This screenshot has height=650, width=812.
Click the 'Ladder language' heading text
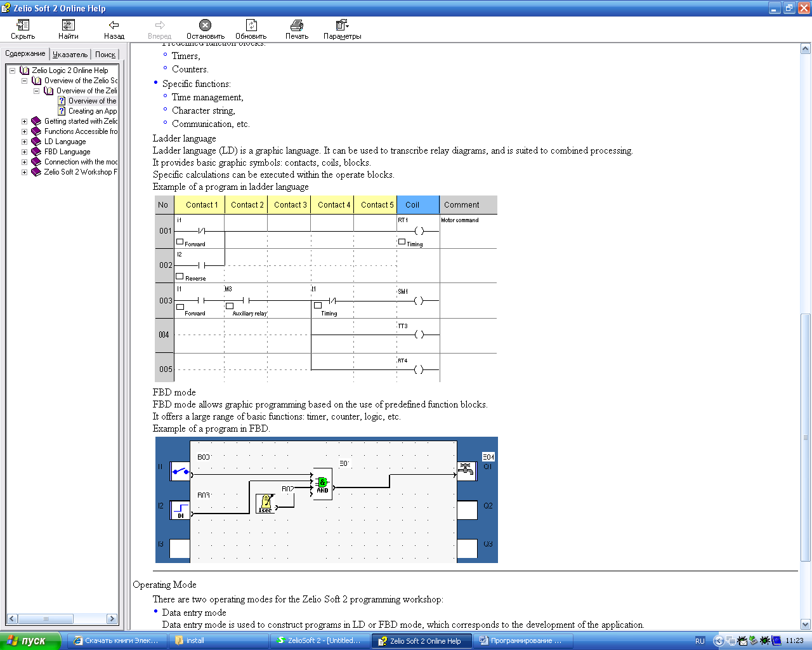pyautogui.click(x=184, y=138)
